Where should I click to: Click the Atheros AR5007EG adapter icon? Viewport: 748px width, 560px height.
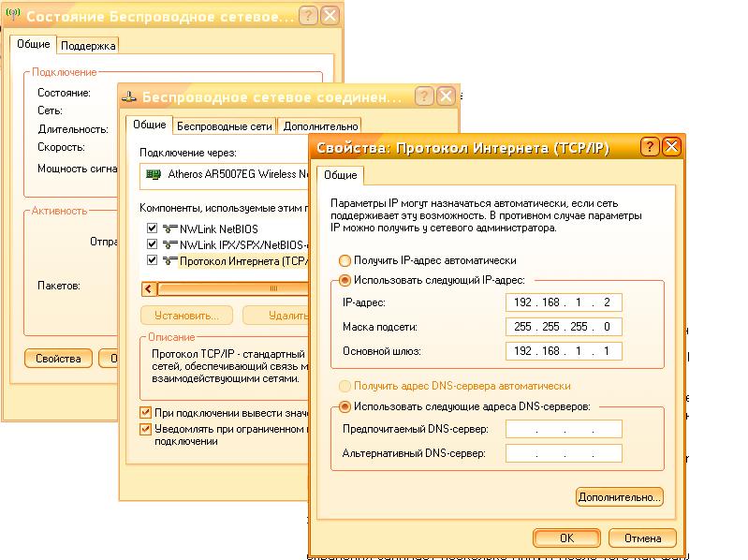click(154, 174)
